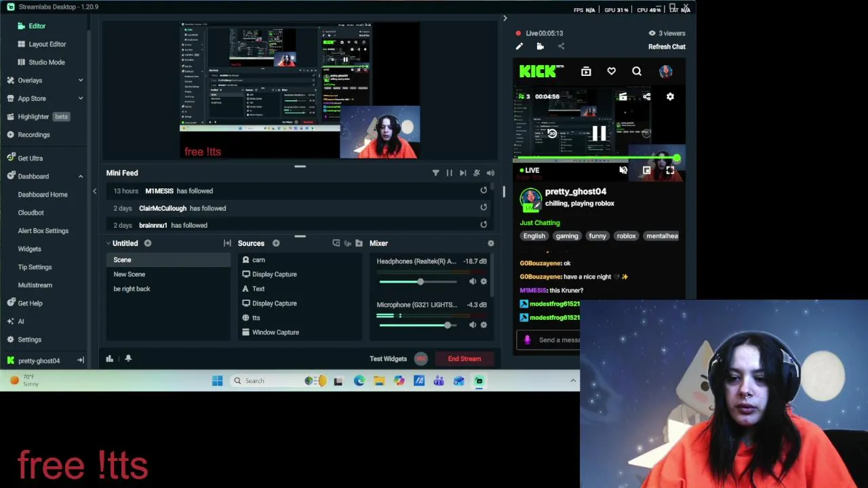Toggle Mini Feed alert volume icon
This screenshot has width=868, height=488.
tap(490, 174)
